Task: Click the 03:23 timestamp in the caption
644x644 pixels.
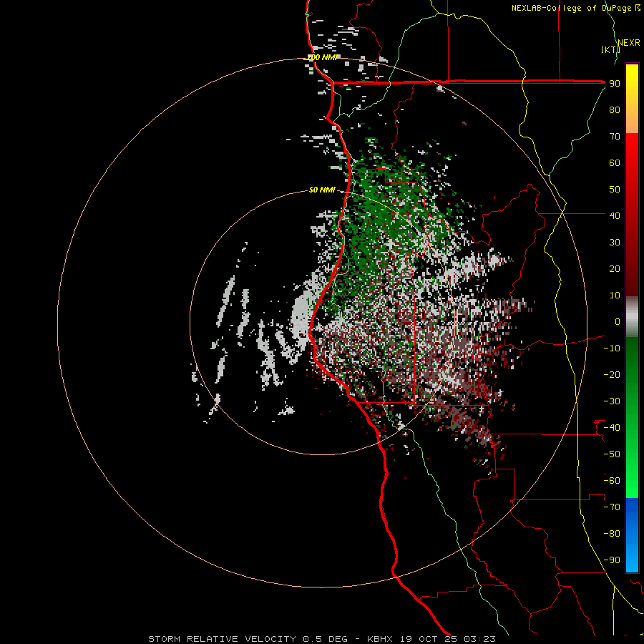Action: coord(479,639)
